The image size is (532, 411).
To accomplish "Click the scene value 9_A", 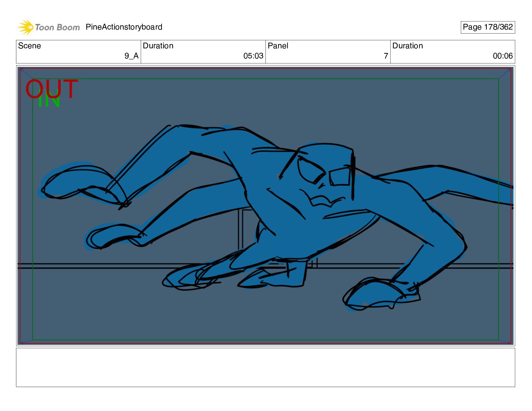I will (131, 56).
